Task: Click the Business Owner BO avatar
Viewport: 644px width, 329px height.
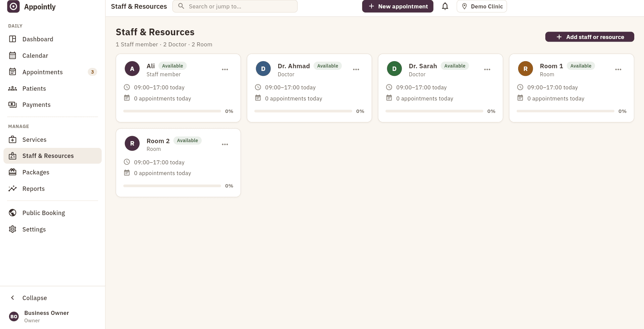Action: 14,316
